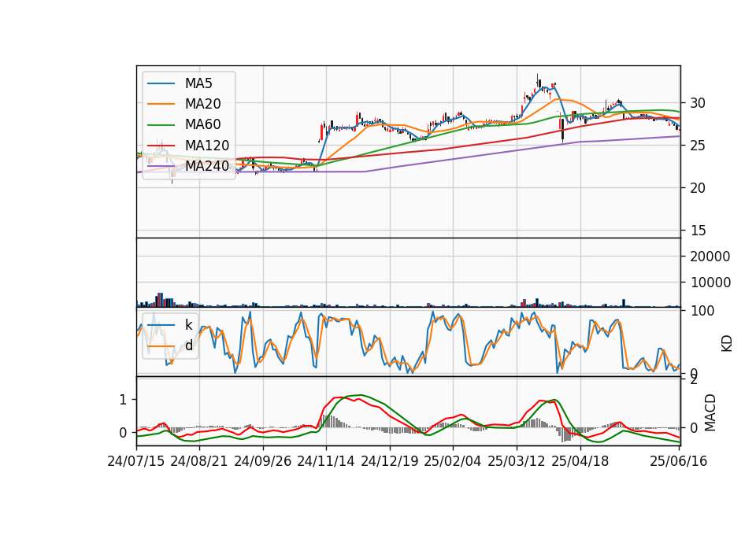756x543 pixels.
Task: Click the MACD right axis value 2
Action: click(x=694, y=380)
